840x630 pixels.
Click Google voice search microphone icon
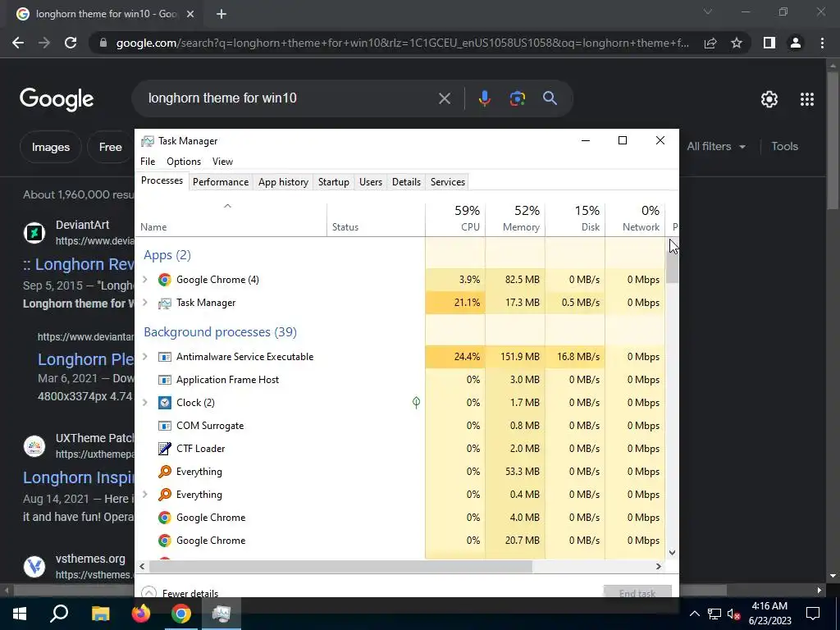coord(484,98)
